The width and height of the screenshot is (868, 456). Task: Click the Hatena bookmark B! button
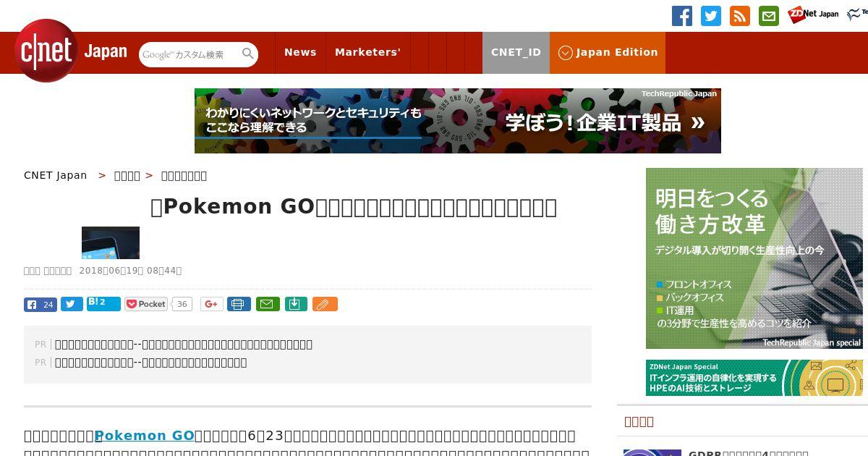pyautogui.click(x=103, y=303)
